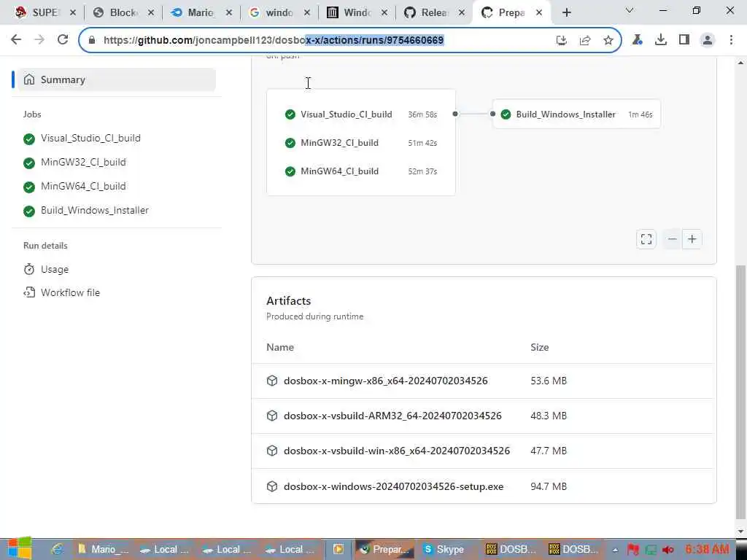Open tab search dropdown chevron
The width and height of the screenshot is (747, 560).
point(630,10)
